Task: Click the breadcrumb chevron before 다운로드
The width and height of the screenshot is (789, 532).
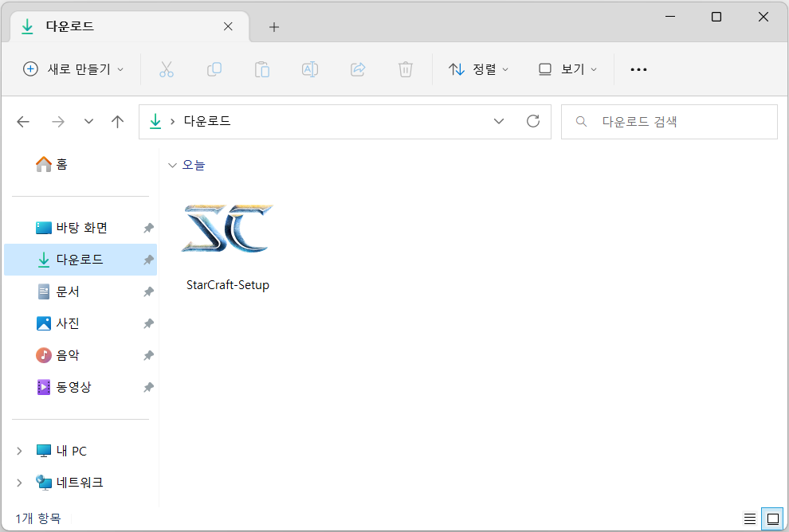Action: coord(173,122)
